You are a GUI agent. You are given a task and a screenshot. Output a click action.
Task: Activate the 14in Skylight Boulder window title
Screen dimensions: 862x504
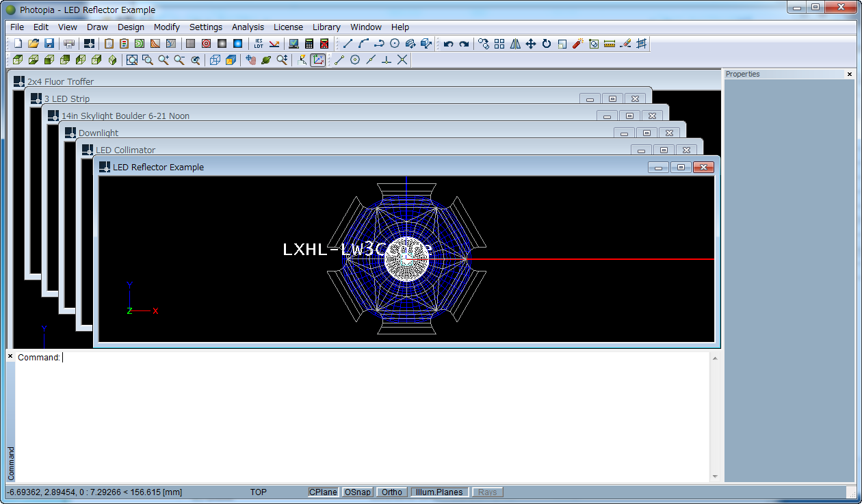coord(125,116)
